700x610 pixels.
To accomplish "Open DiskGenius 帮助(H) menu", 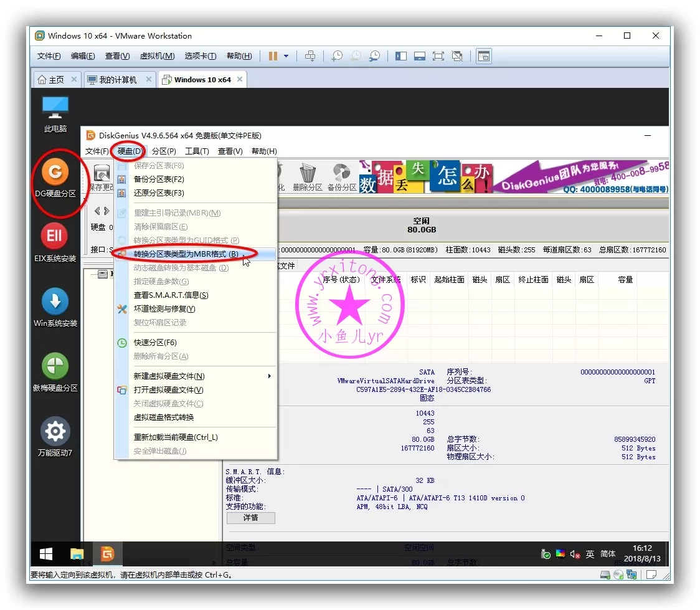I will (x=264, y=151).
